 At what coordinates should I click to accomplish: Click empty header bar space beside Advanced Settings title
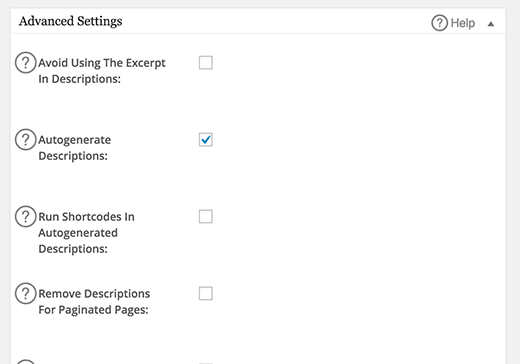point(277,21)
